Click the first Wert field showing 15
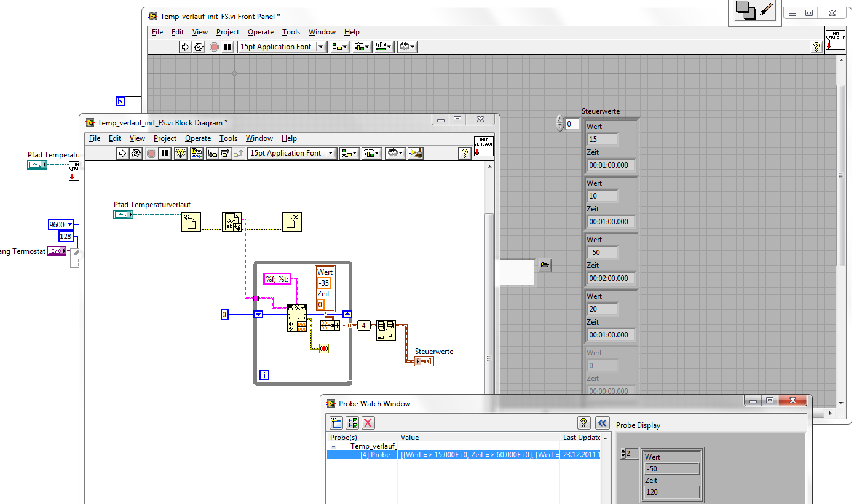This screenshot has width=854, height=504. coord(603,140)
